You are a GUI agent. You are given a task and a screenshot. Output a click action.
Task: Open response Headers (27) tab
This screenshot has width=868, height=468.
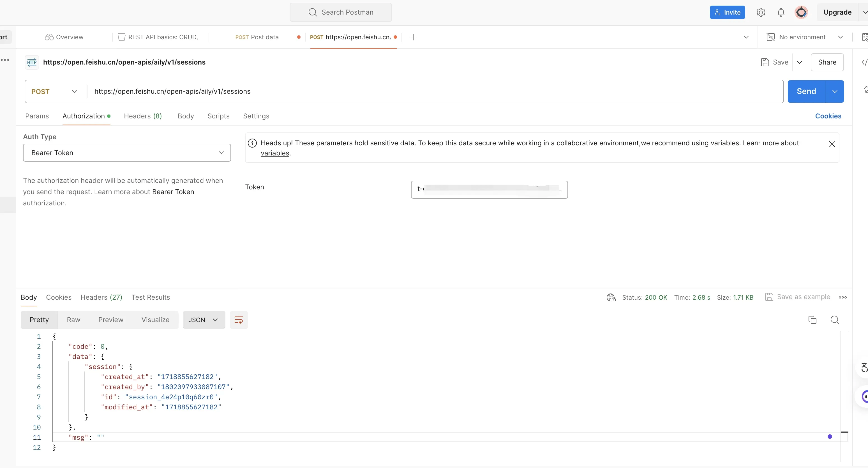pos(101,297)
